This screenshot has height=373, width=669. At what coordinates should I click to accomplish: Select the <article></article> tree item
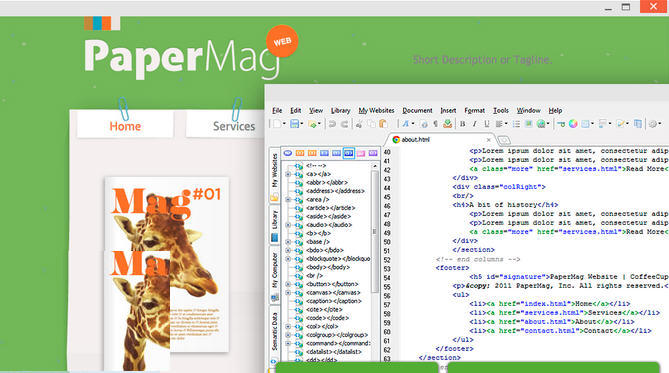pyautogui.click(x=330, y=208)
